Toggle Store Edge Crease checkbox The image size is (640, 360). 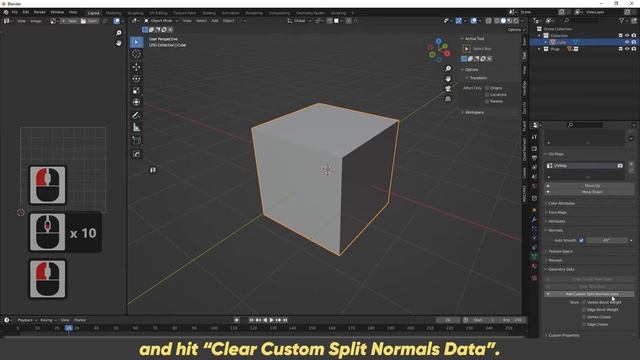coord(584,324)
